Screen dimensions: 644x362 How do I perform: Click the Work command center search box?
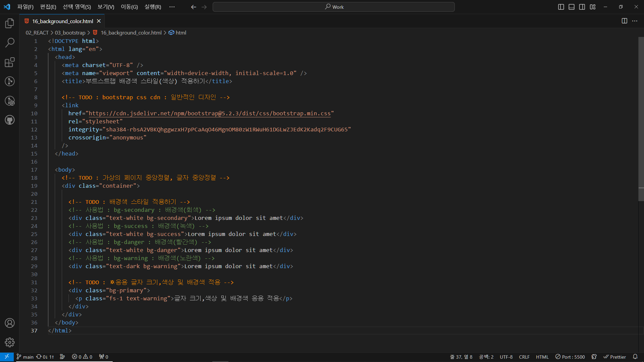tap(334, 7)
